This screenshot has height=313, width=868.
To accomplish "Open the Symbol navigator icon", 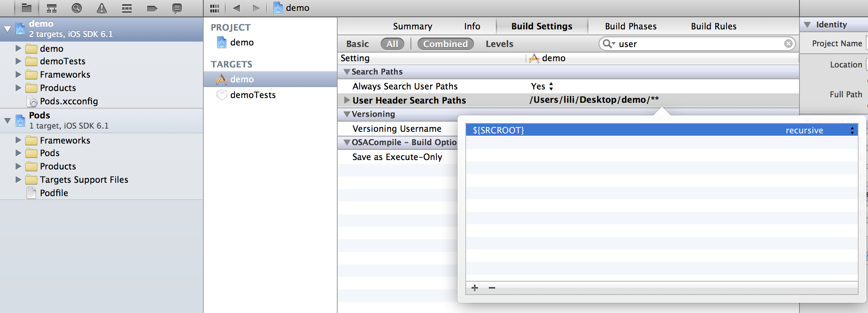I will click(x=52, y=8).
